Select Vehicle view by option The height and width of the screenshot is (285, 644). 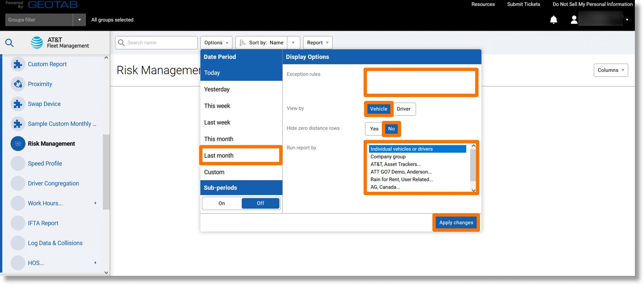coord(378,109)
